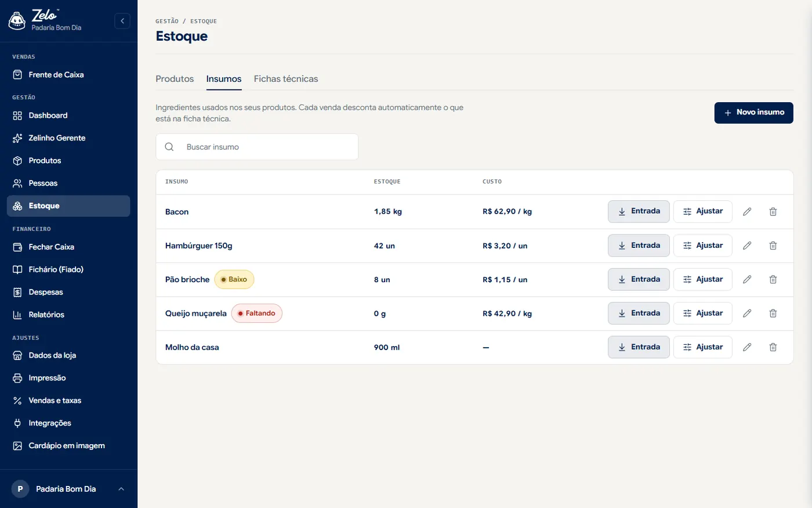Click Ajustar for Pão brioche
Image resolution: width=812 pixels, height=508 pixels.
tap(703, 279)
